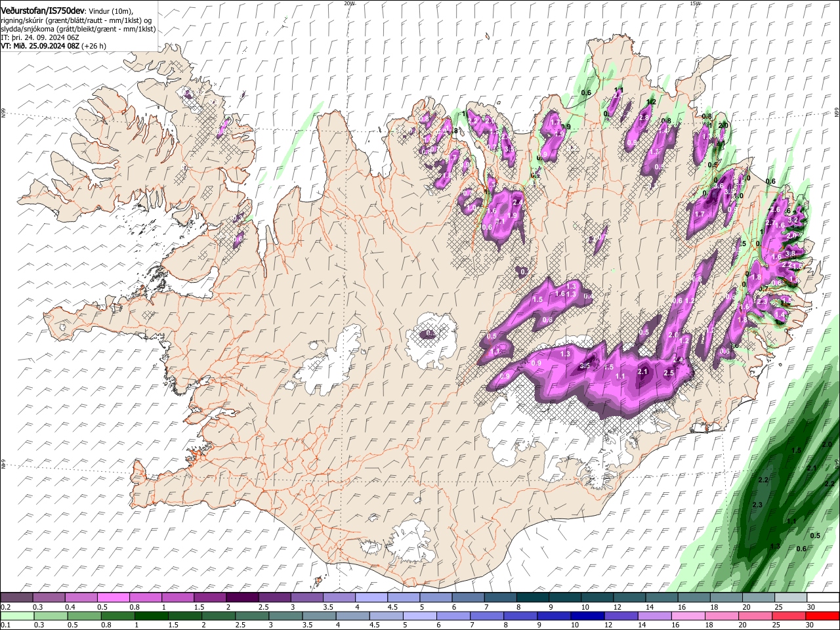Screen dimensions: 840x630
Task: Click the '2.5' snowfall value on Vatnajökull
Action: (x=669, y=372)
